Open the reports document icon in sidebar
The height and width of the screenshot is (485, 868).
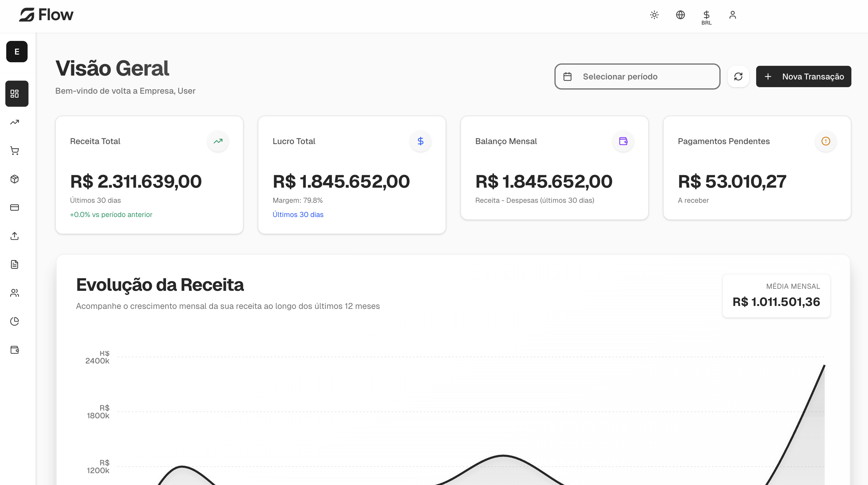point(15,264)
